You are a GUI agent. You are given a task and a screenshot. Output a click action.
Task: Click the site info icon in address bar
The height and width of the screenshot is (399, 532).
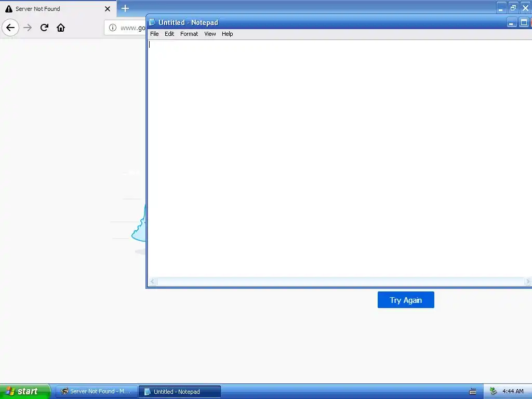pos(113,28)
